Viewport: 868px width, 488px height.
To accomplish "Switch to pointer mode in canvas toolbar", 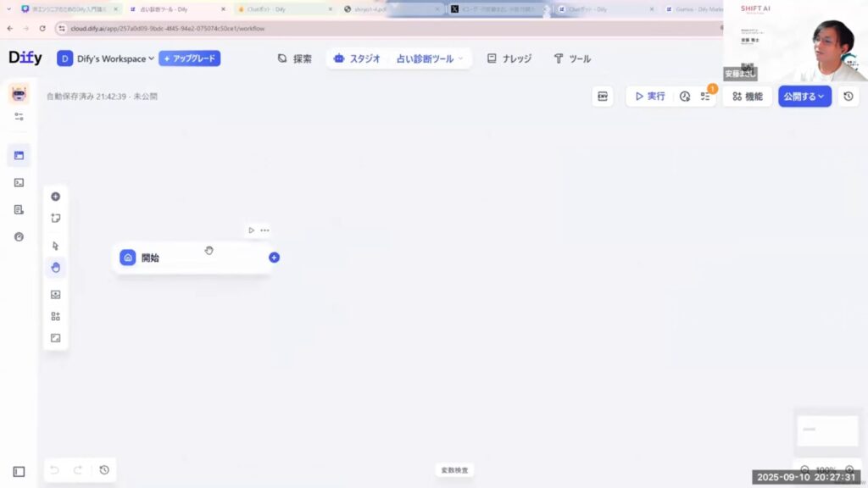I will pos(56,246).
